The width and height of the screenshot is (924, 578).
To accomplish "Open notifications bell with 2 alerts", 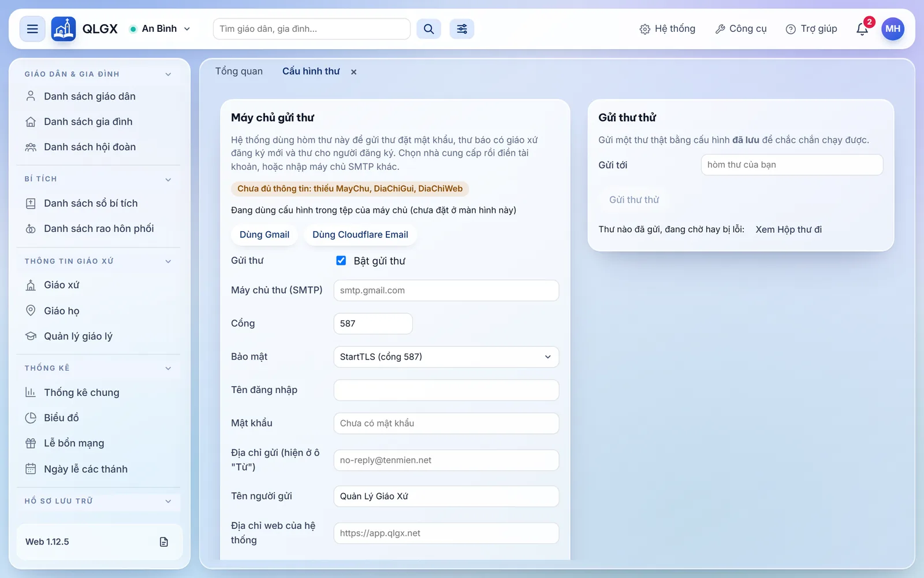I will click(862, 29).
